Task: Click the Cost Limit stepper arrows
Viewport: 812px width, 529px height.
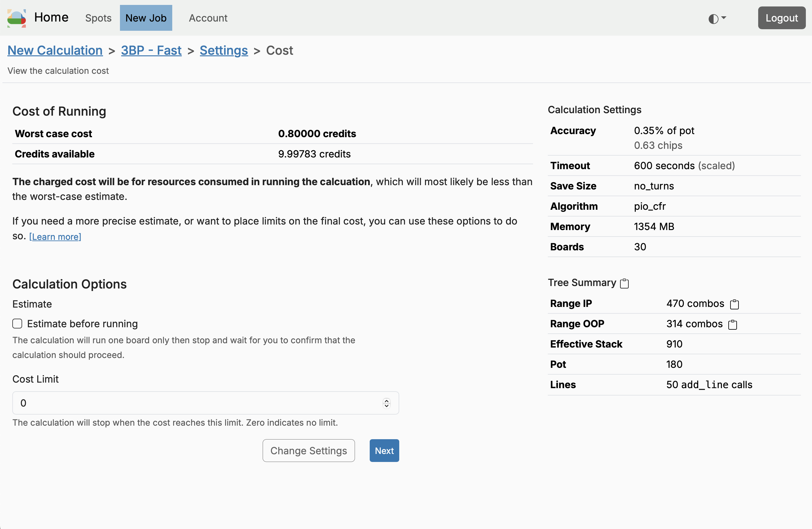Action: (386, 403)
